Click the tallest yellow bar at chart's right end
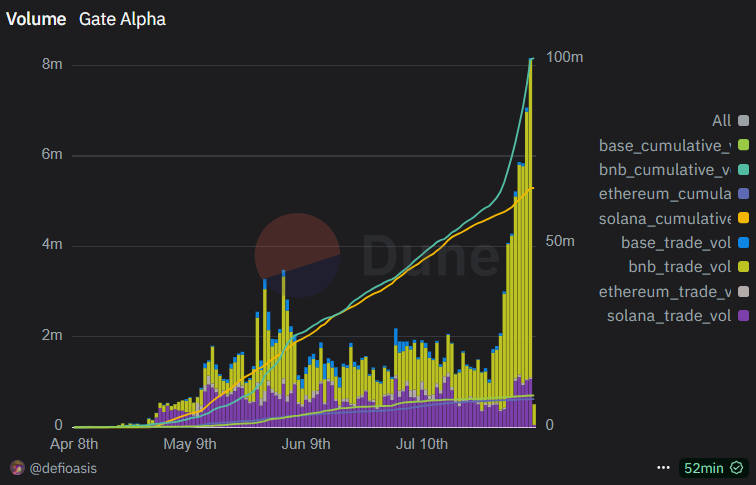The width and height of the screenshot is (756, 485). pos(531,219)
